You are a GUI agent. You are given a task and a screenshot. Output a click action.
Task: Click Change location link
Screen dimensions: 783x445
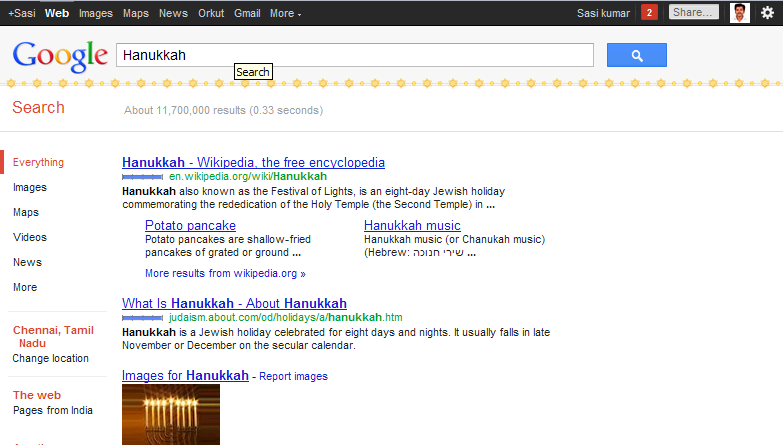pos(50,359)
